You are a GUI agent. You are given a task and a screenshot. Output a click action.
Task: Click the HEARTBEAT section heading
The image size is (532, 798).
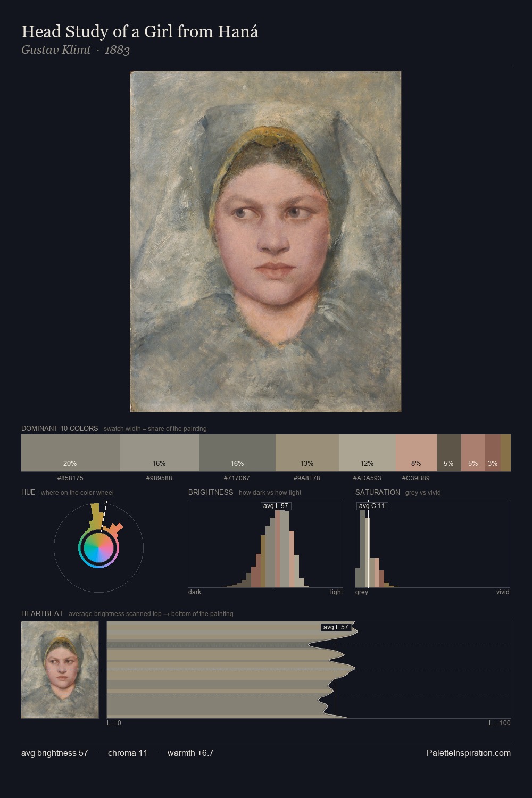tap(42, 613)
